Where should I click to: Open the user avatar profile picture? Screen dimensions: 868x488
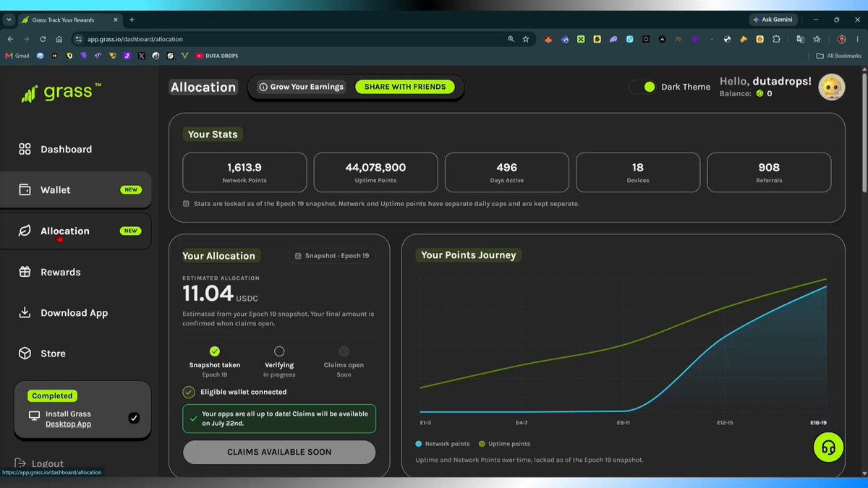pos(831,87)
